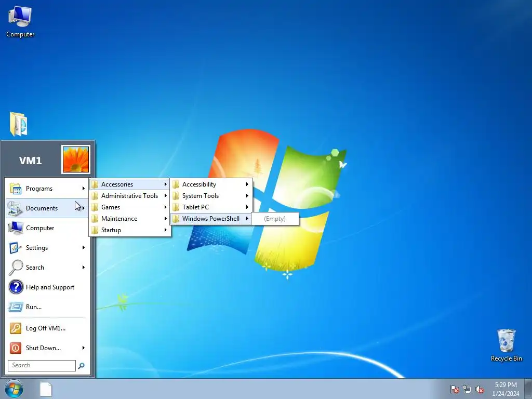Click the Accessories folder icon
532x399 pixels.
coord(95,184)
